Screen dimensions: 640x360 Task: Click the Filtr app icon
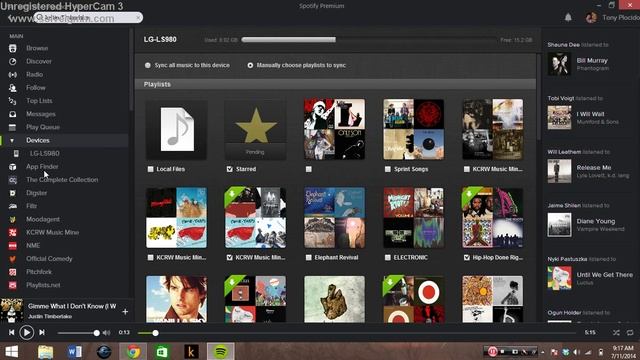(x=13, y=206)
